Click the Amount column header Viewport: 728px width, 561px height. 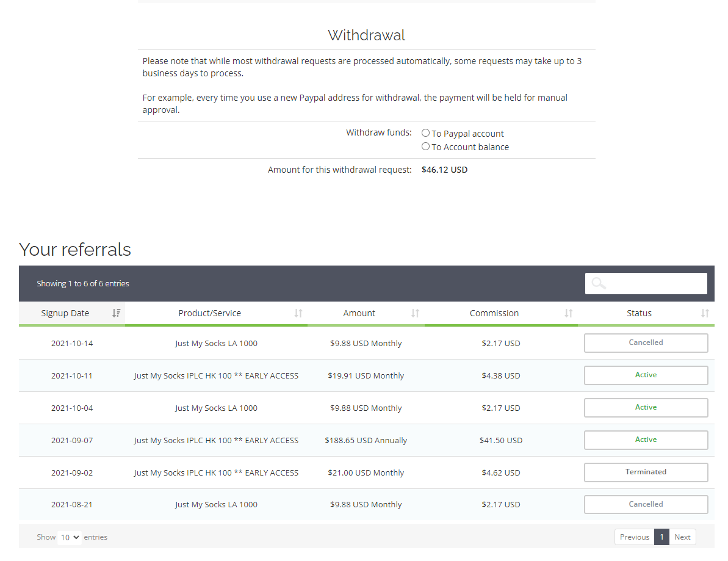coord(366,314)
